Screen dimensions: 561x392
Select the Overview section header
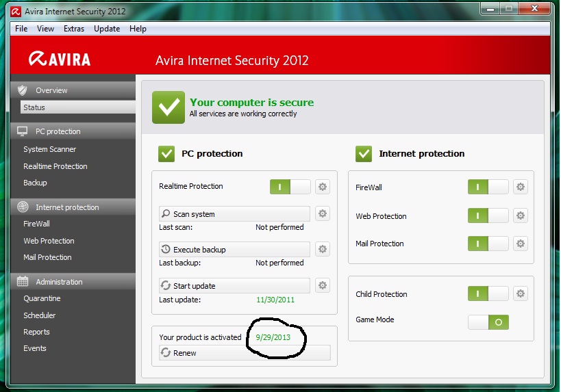[x=73, y=90]
